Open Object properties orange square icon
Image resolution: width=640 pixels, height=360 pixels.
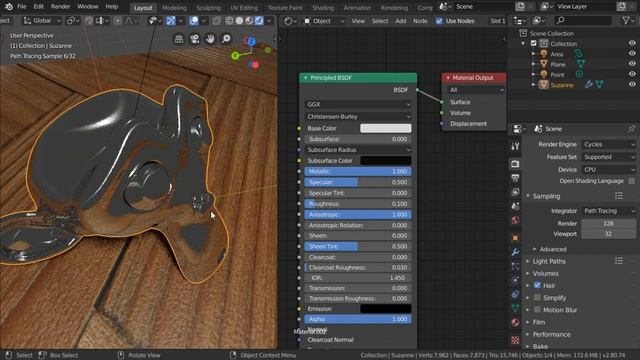click(x=515, y=238)
